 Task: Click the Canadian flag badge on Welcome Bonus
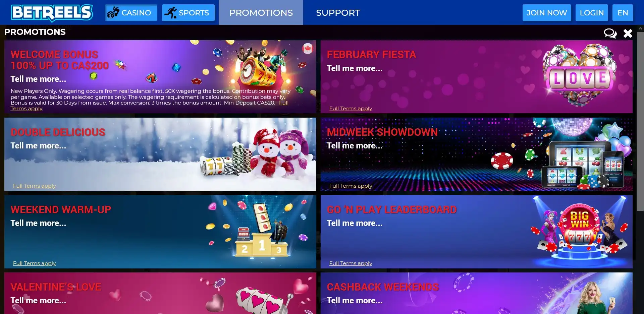(x=307, y=49)
